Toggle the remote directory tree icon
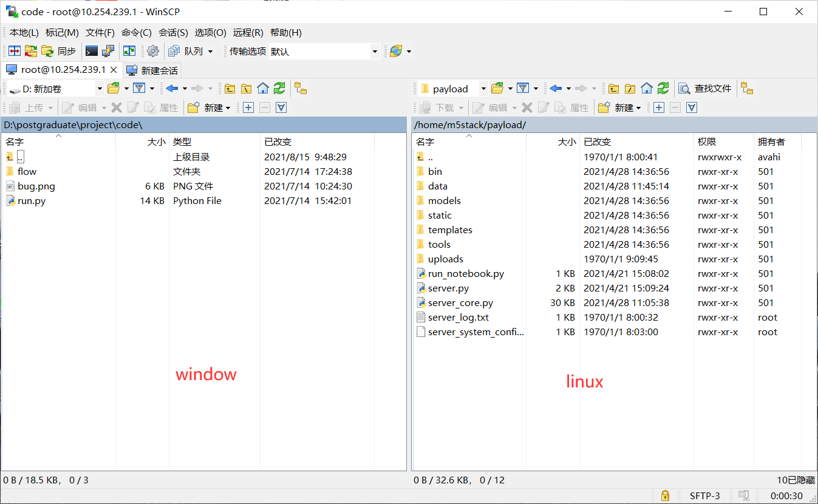The image size is (818, 504). pyautogui.click(x=748, y=89)
